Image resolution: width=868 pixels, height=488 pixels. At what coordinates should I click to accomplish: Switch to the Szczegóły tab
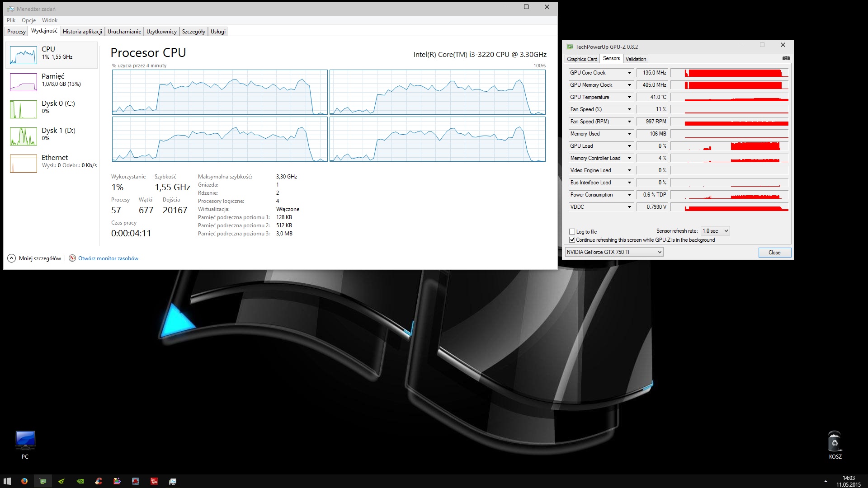[x=193, y=32]
